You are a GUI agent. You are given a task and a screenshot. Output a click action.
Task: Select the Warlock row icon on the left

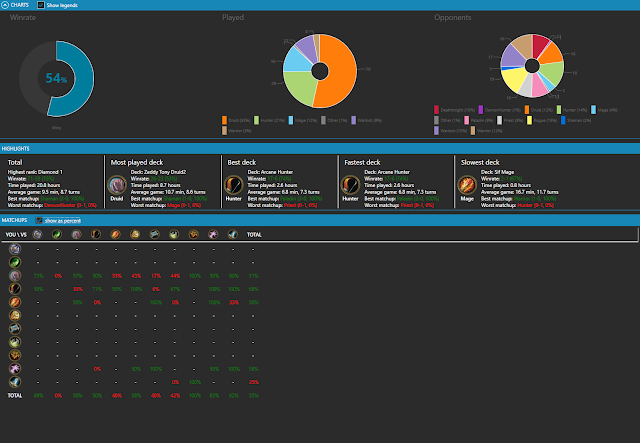pos(15,369)
